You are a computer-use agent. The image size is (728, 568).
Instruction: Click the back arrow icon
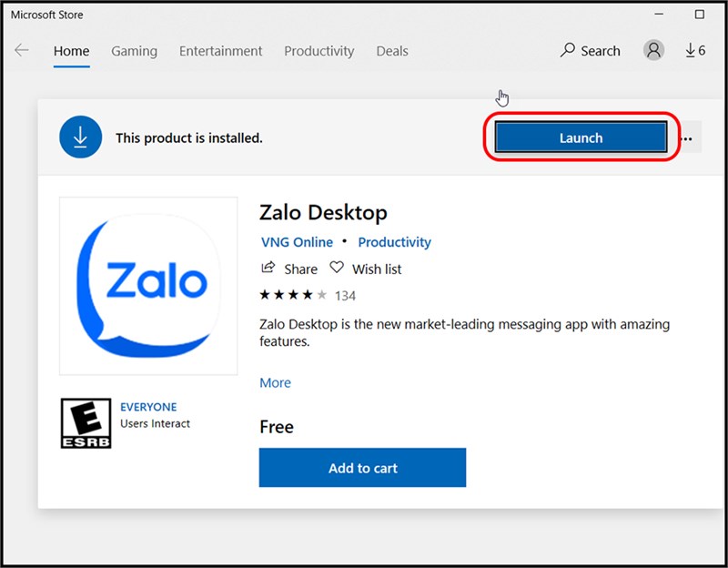[x=22, y=51]
